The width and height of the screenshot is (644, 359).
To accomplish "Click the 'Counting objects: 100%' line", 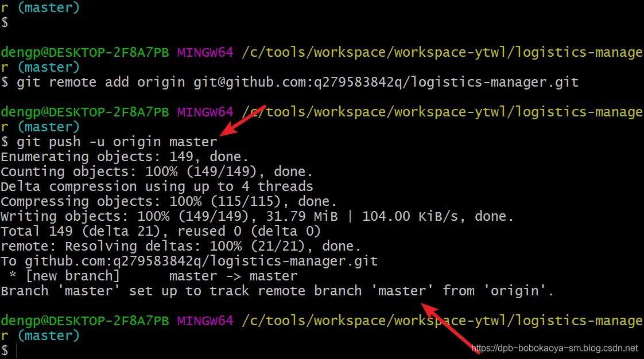I will [157, 171].
